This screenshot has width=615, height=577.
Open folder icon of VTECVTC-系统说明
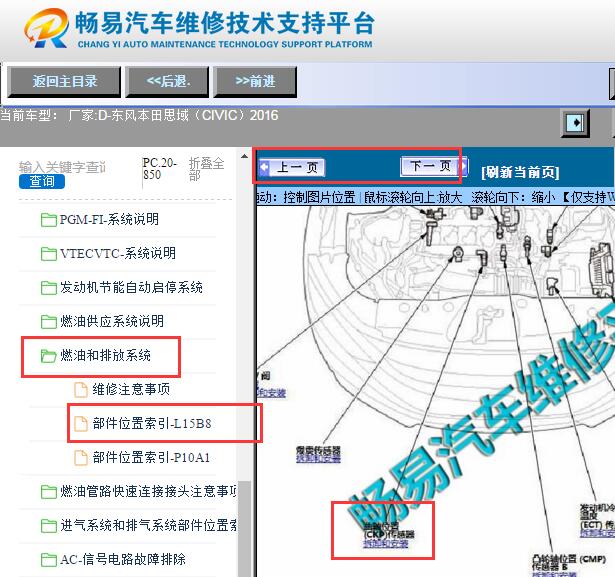tap(49, 254)
